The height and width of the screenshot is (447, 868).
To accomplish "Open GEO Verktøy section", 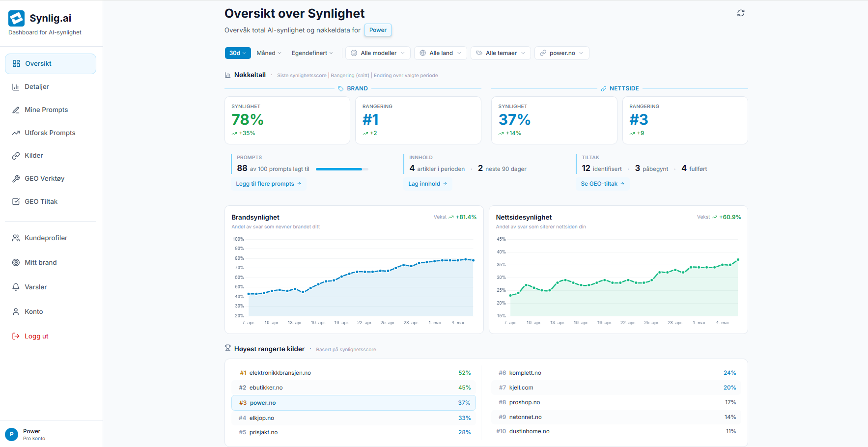I will (51, 179).
